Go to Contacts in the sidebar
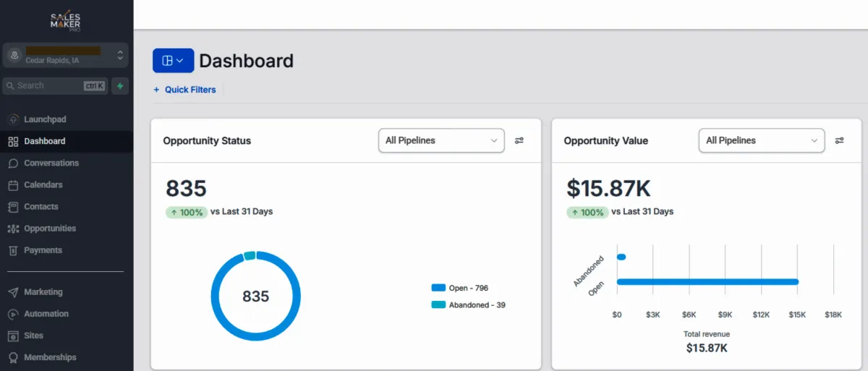The image size is (868, 371). 41,207
